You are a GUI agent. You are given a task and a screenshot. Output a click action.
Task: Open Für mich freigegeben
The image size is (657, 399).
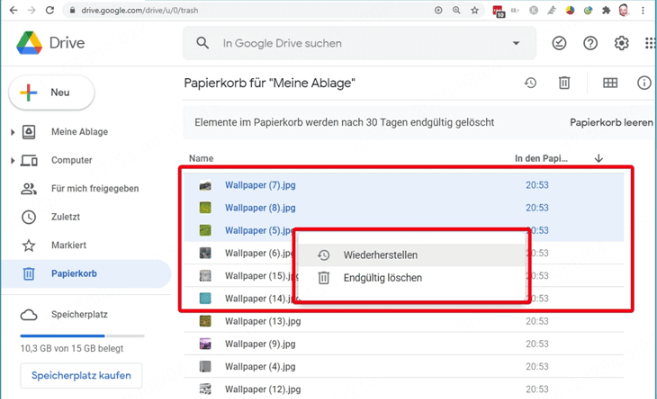[95, 189]
